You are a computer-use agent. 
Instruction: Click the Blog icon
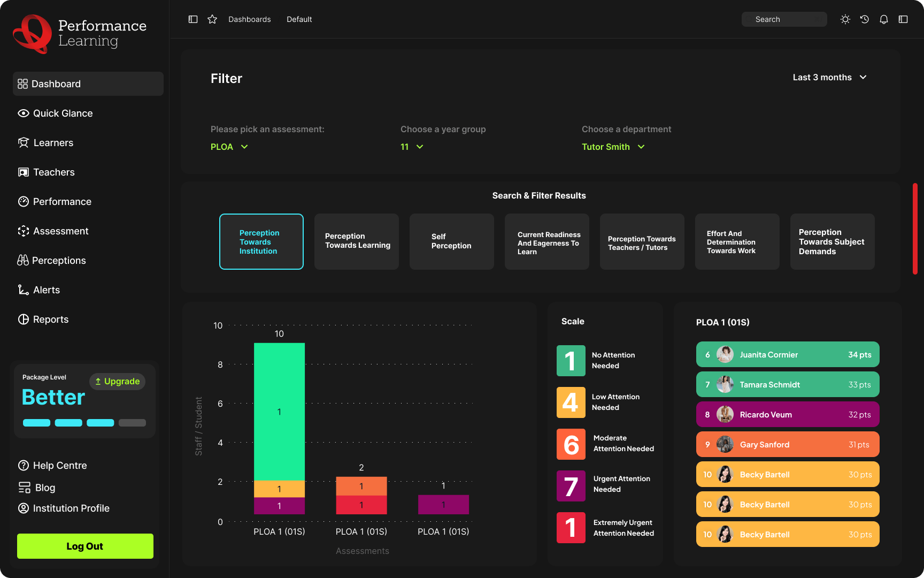(x=25, y=488)
